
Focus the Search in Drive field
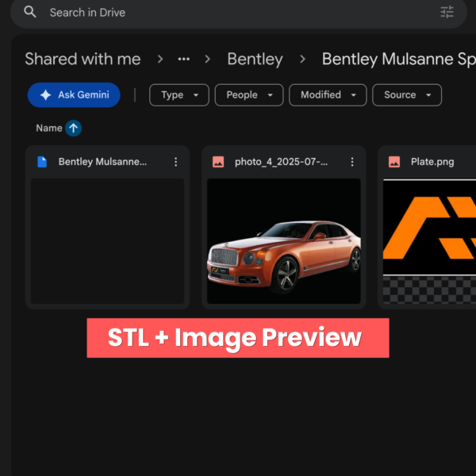pos(238,13)
